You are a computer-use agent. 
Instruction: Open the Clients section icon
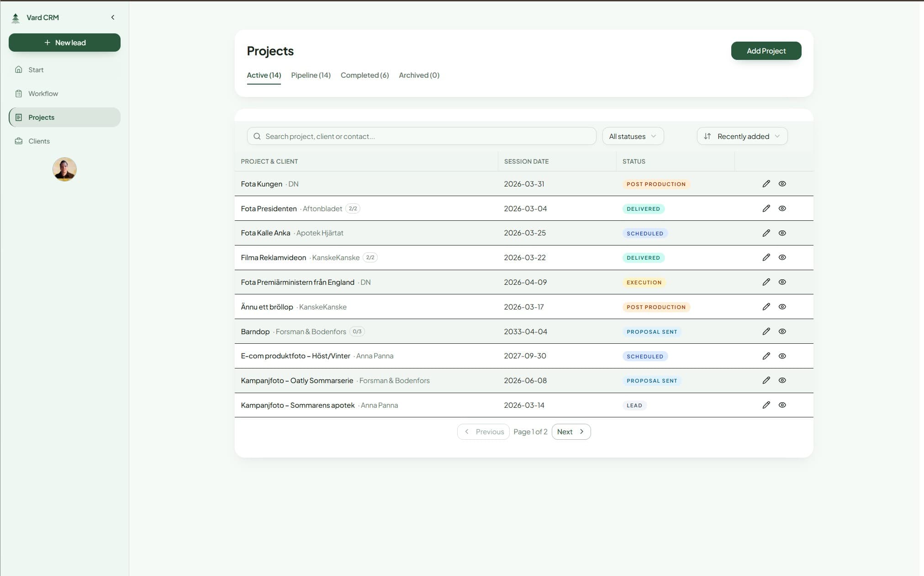click(19, 141)
